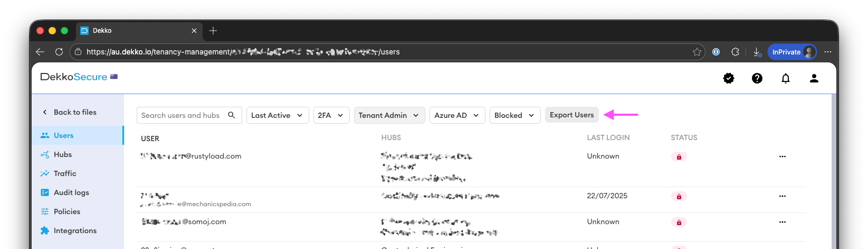The height and width of the screenshot is (249, 868).
Task: Click the LAST LOGIN column header
Action: [608, 137]
